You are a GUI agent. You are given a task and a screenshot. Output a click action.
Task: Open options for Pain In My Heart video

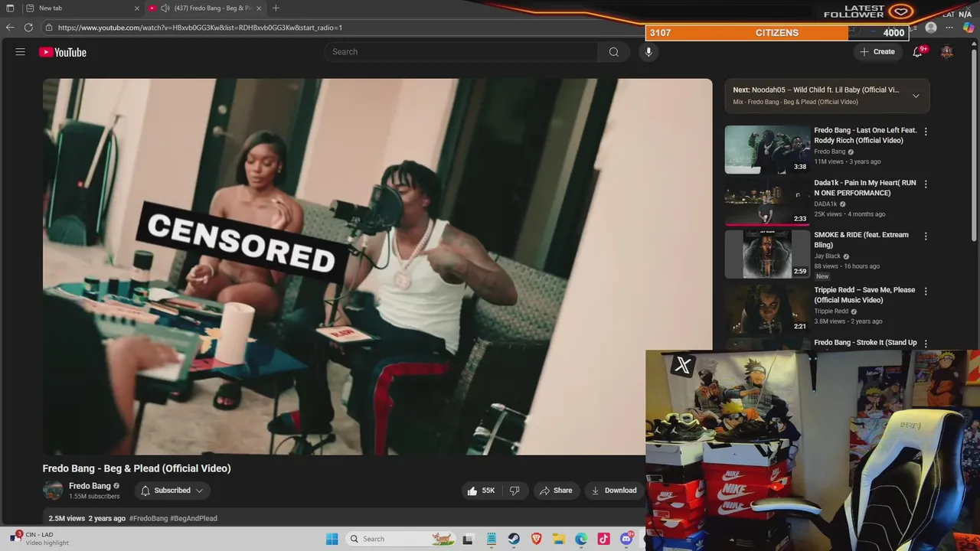(926, 184)
